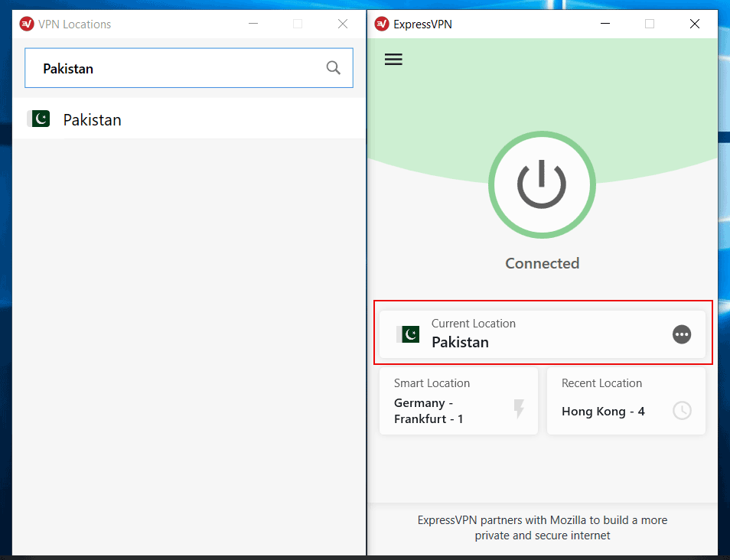Image resolution: width=730 pixels, height=560 pixels.
Task: Minimize the ExpressVPN main window
Action: point(605,24)
